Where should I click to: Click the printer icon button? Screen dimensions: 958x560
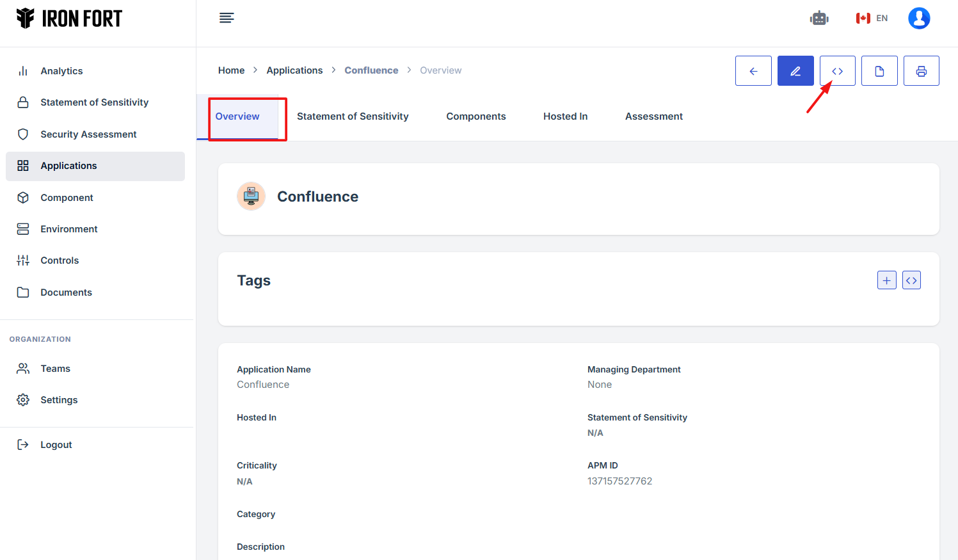(x=921, y=71)
